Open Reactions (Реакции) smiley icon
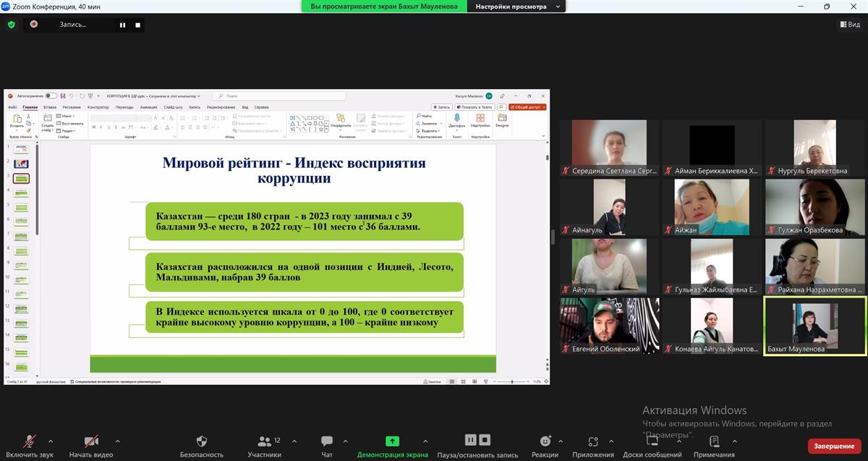868x461 pixels. [545, 441]
